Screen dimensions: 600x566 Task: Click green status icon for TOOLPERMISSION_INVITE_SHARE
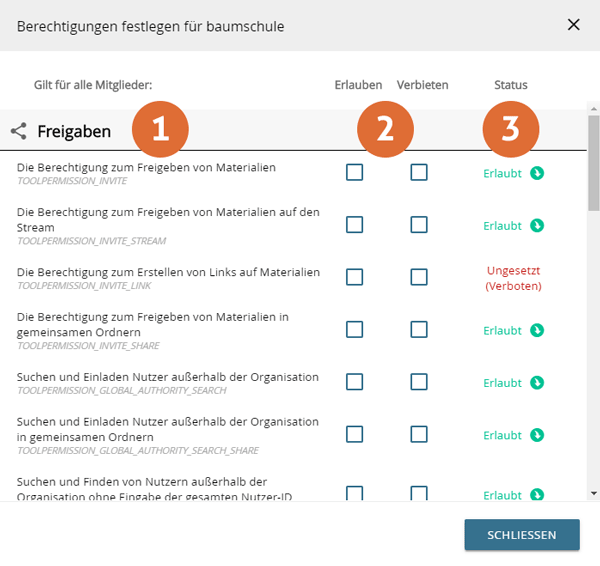pos(537,330)
